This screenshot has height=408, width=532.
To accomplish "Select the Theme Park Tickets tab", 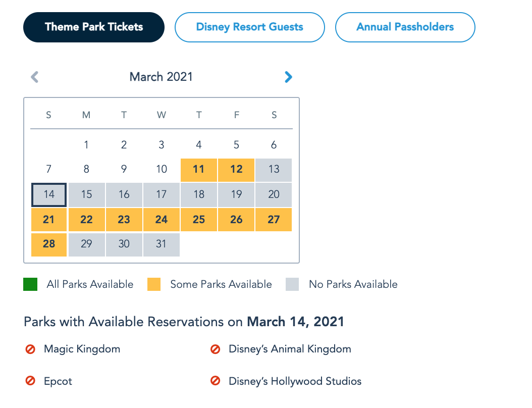I will click(x=94, y=27).
